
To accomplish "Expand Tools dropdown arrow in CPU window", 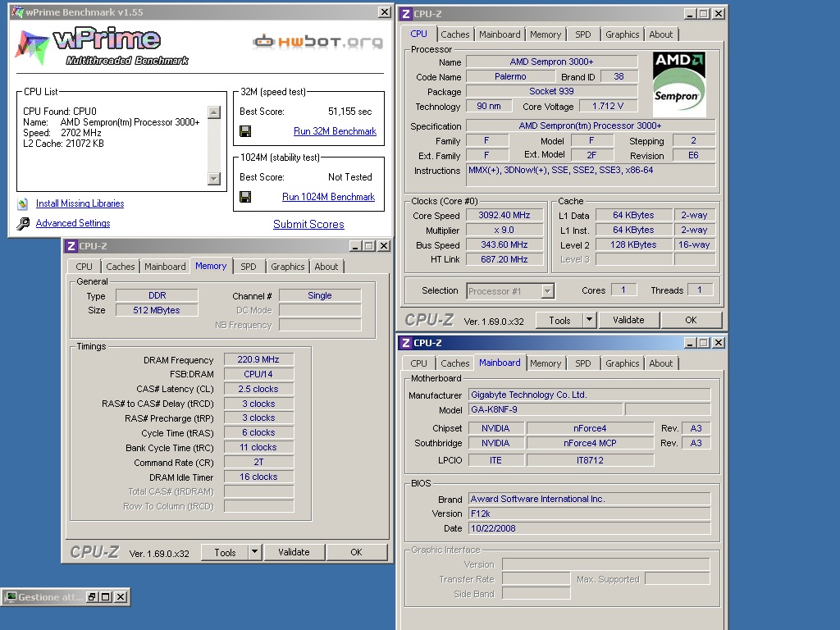I will click(x=589, y=320).
